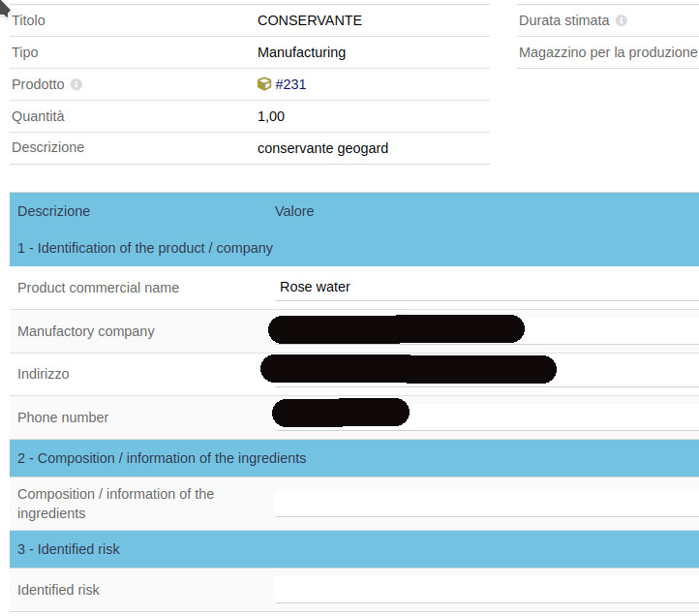The height and width of the screenshot is (616, 699).
Task: Click the 'conservante geogard' description text
Action: pos(322,148)
